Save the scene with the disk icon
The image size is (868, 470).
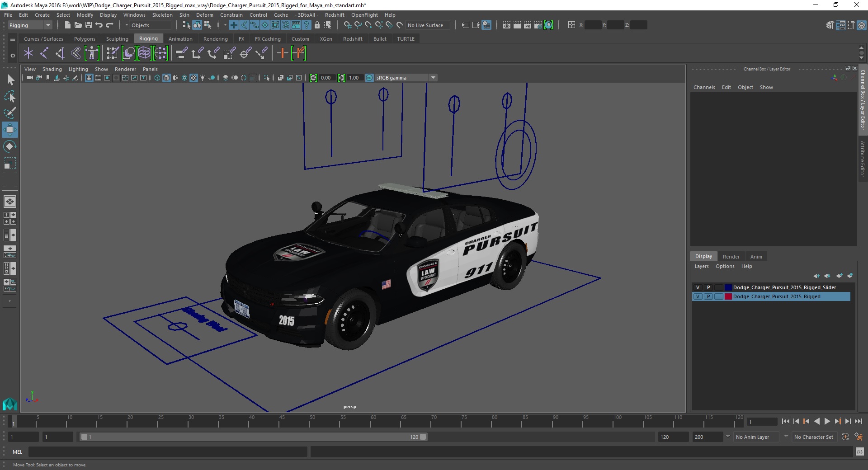pyautogui.click(x=89, y=25)
